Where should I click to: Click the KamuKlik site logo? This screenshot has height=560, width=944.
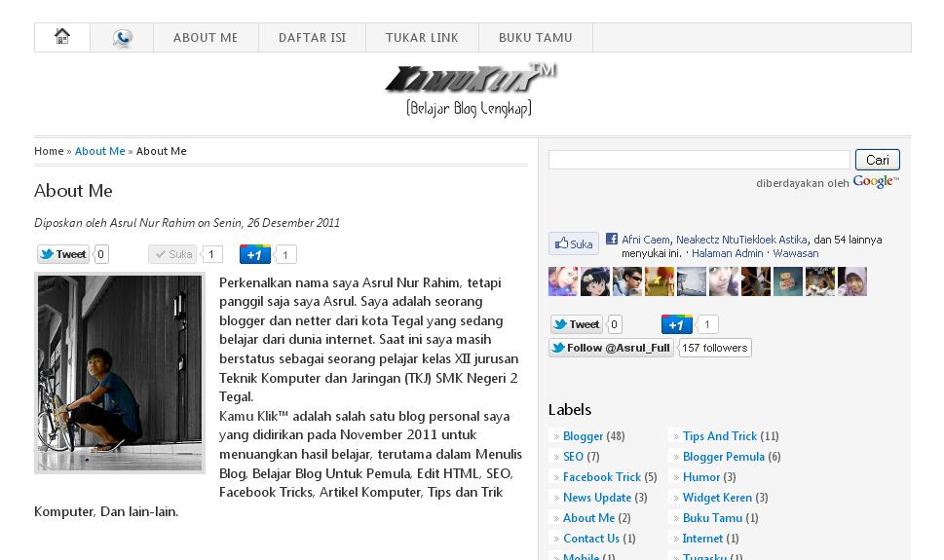point(471,90)
